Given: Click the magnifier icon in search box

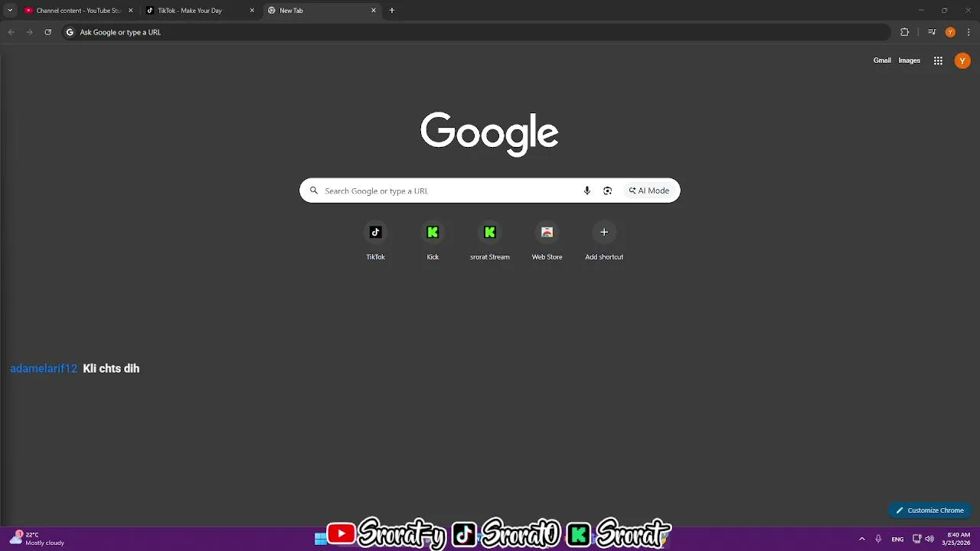Looking at the screenshot, I should (314, 191).
